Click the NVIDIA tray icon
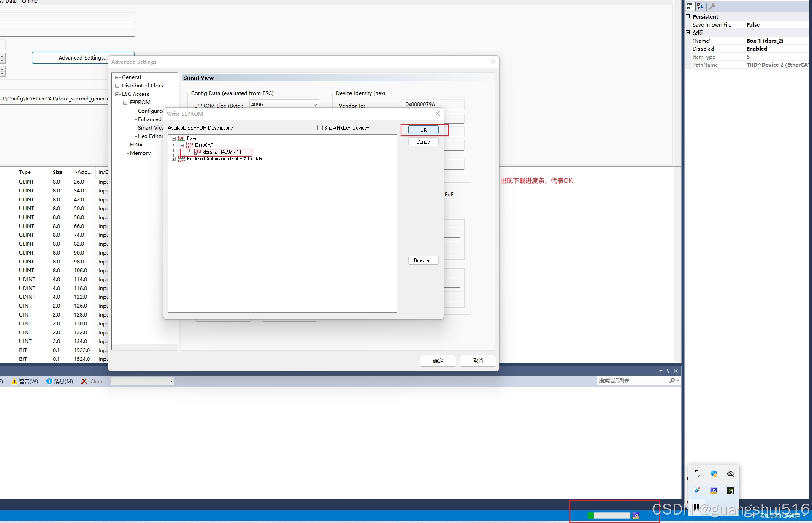This screenshot has width=812, height=523. tap(731, 490)
